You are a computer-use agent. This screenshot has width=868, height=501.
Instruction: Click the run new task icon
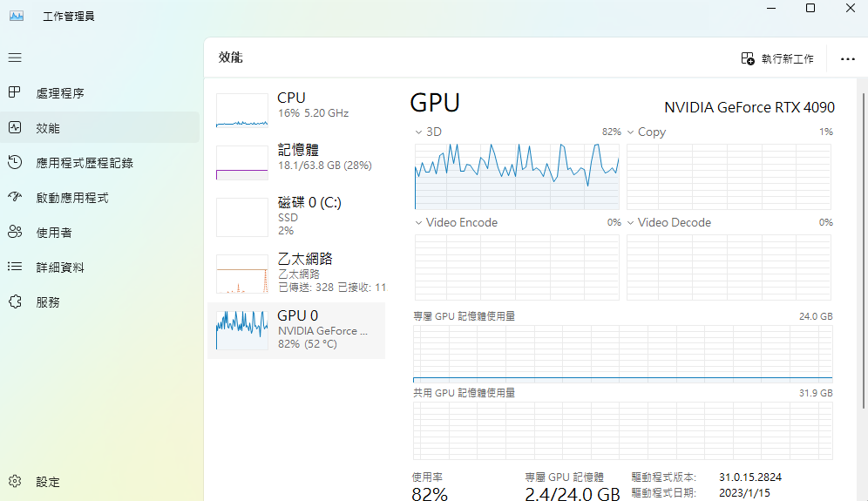point(748,58)
